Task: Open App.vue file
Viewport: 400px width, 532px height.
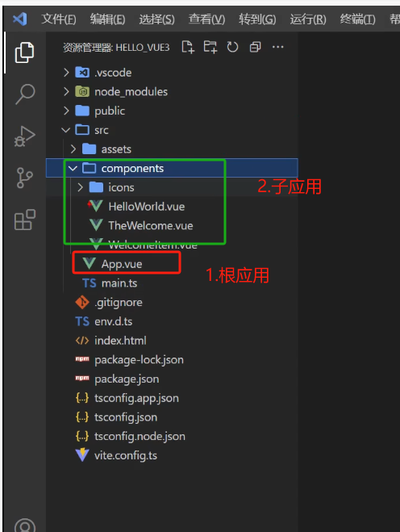Action: pyautogui.click(x=122, y=264)
